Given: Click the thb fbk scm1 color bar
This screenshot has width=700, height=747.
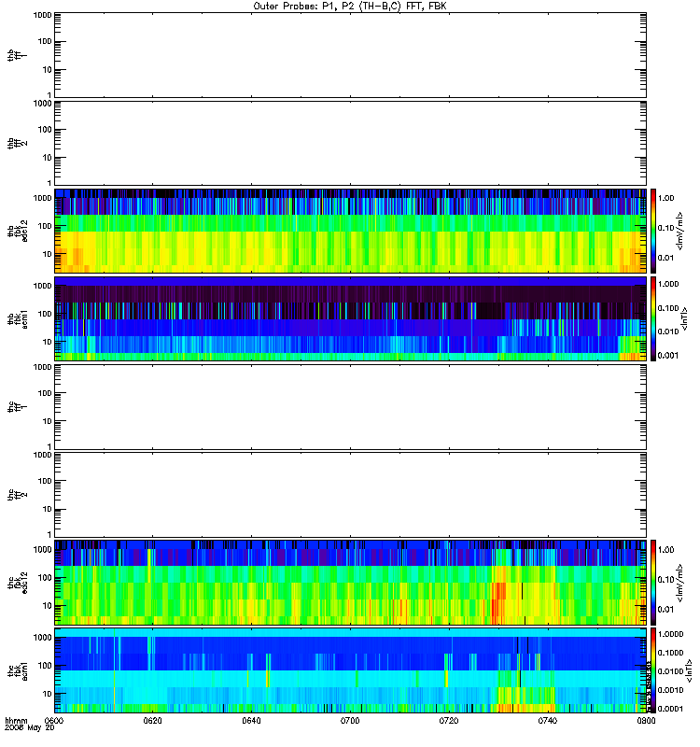Looking at the screenshot, I should coord(653,318).
